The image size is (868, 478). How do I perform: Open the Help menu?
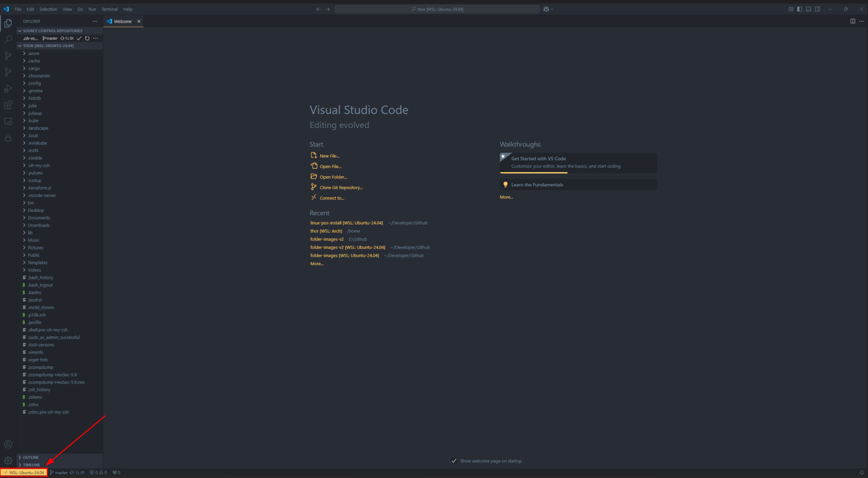coord(128,9)
